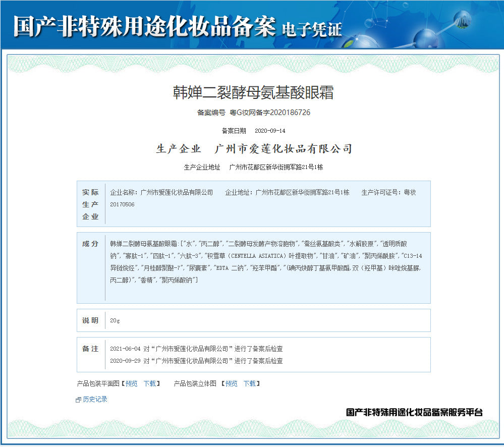Click the filing number 粤G妆网备字2020186726
The width and height of the screenshot is (504, 447).
(270, 113)
